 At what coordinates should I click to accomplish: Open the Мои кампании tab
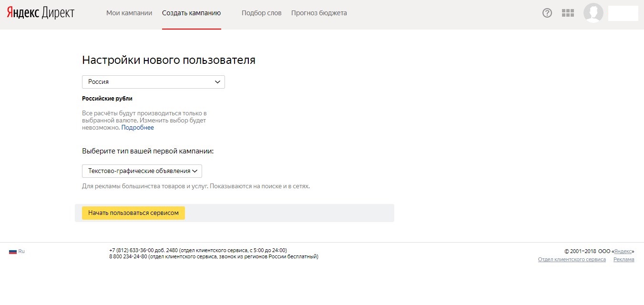[x=129, y=13]
